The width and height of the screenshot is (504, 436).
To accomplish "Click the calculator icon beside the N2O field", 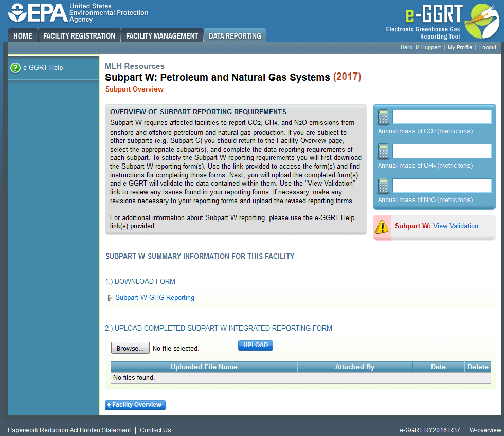I will 383,186.
